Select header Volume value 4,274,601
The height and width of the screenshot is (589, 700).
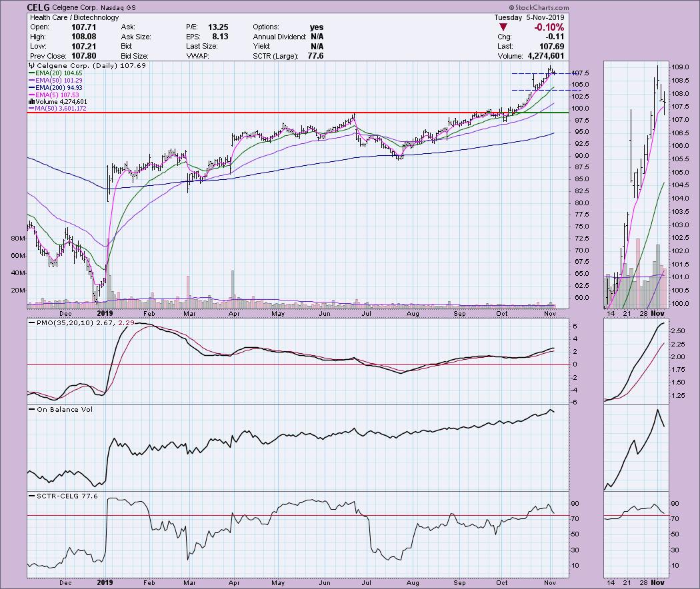pos(546,56)
